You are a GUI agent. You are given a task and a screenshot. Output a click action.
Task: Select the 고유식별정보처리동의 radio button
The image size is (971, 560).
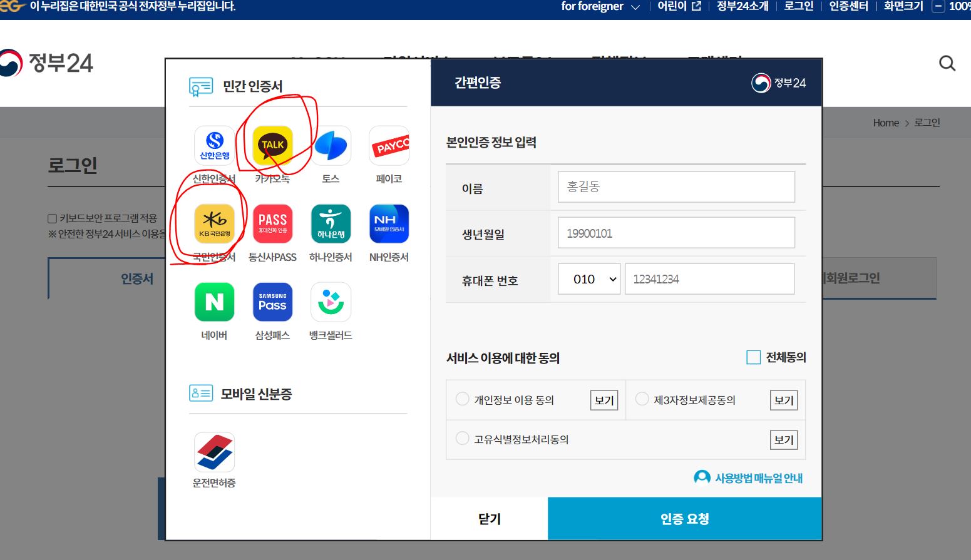tap(462, 439)
